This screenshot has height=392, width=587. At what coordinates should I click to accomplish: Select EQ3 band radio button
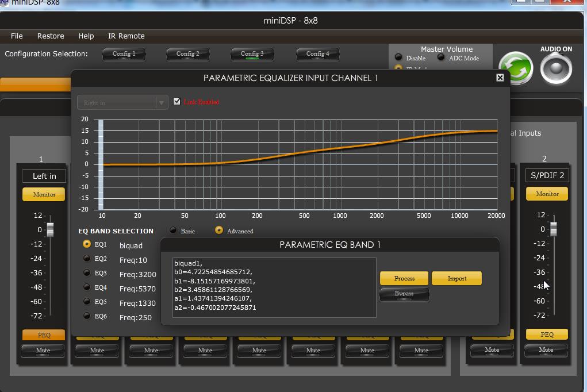pos(86,272)
